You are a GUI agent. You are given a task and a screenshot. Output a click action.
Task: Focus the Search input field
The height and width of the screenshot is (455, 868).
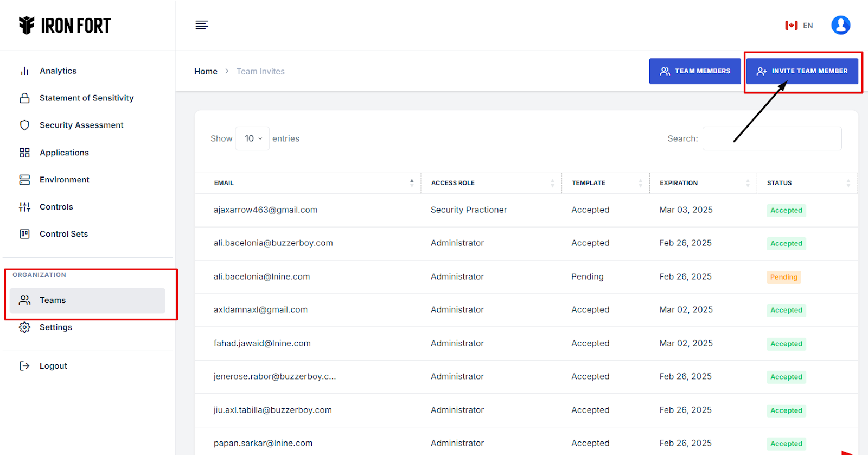point(771,138)
